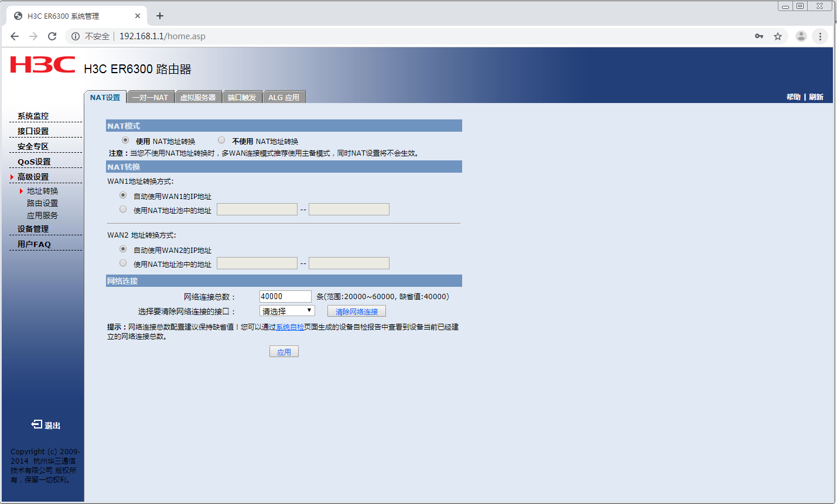Close the H3C ER6300 browser tab
The image size is (837, 504).
click(x=138, y=16)
